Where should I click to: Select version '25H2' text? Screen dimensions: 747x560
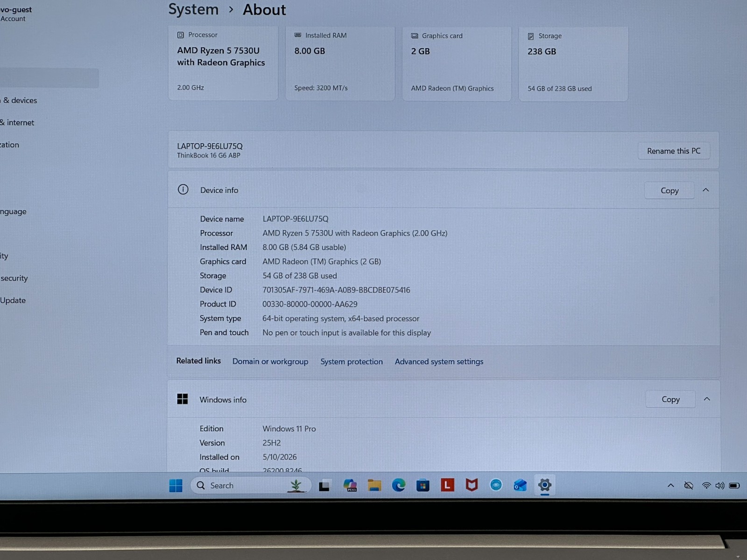click(272, 443)
